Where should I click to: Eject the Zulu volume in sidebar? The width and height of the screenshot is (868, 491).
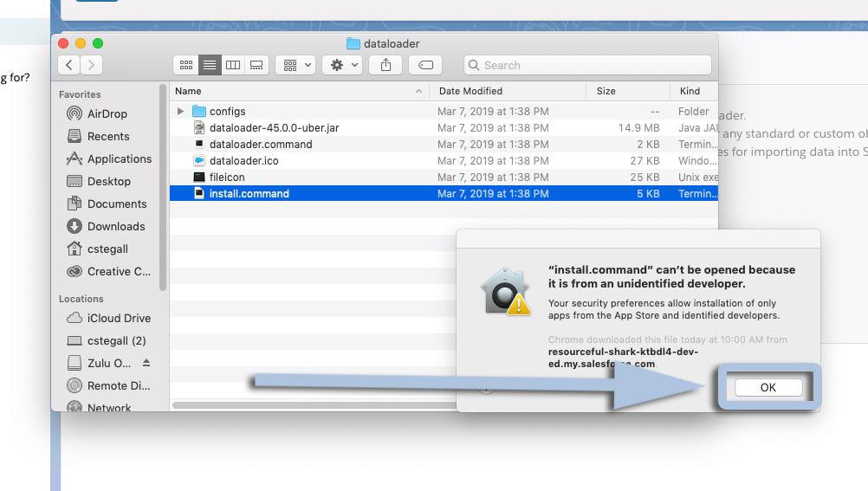(x=146, y=363)
